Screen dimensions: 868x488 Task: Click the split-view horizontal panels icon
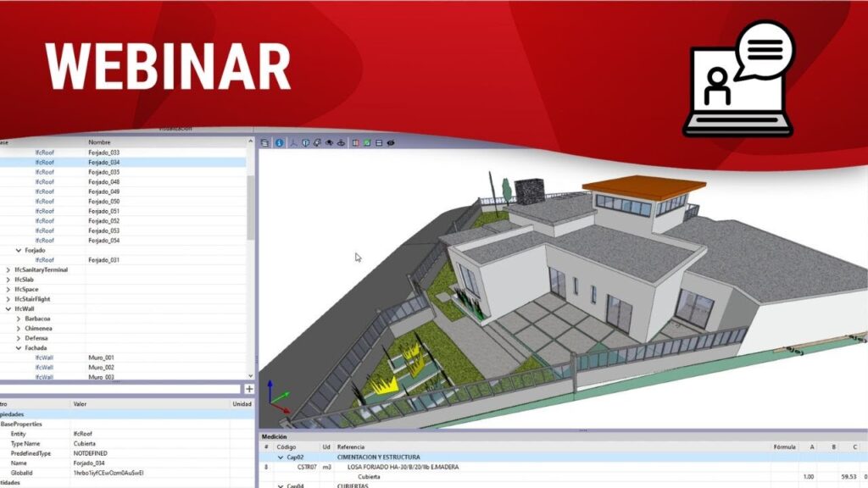pyautogui.click(x=379, y=143)
